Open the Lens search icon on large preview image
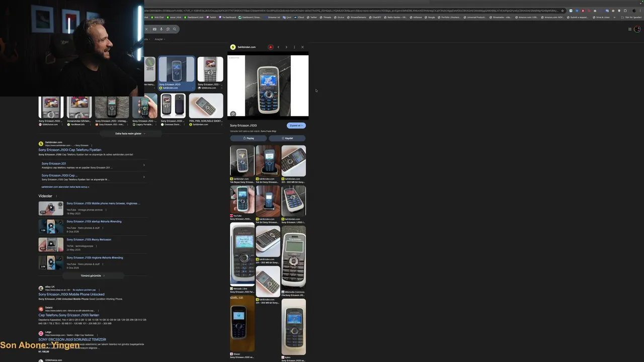 233,114
